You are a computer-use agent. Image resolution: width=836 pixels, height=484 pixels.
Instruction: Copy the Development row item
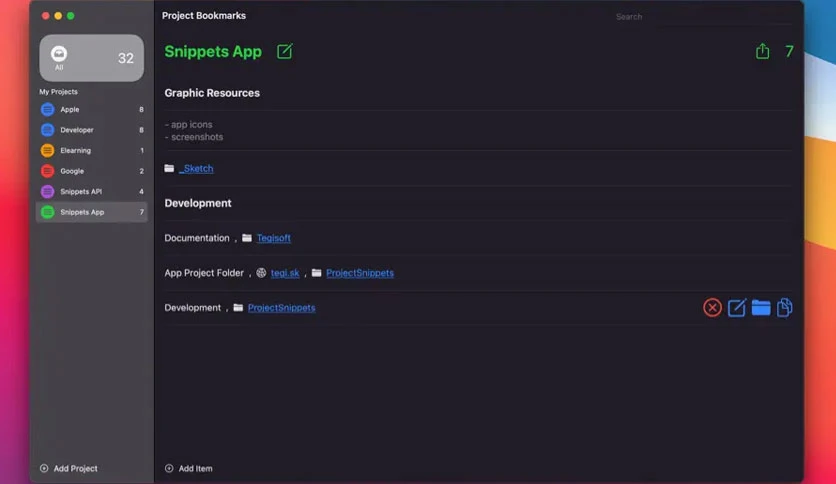click(784, 308)
